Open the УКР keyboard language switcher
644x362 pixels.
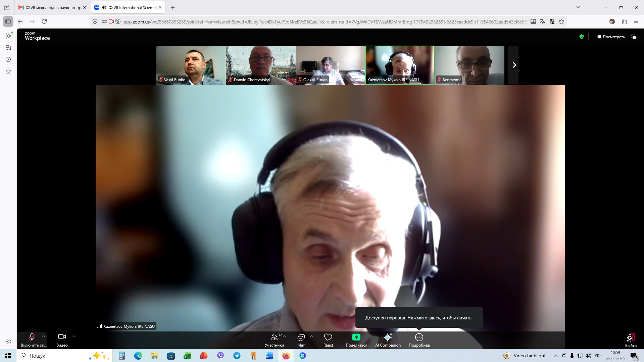coord(598,356)
